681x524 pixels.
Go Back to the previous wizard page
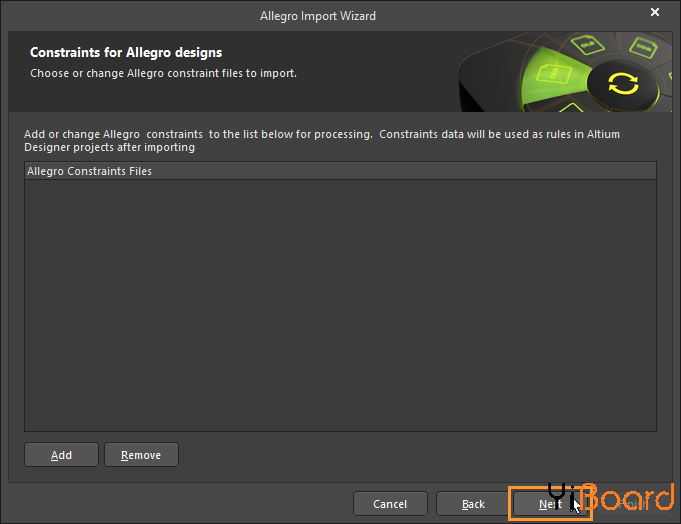473,504
